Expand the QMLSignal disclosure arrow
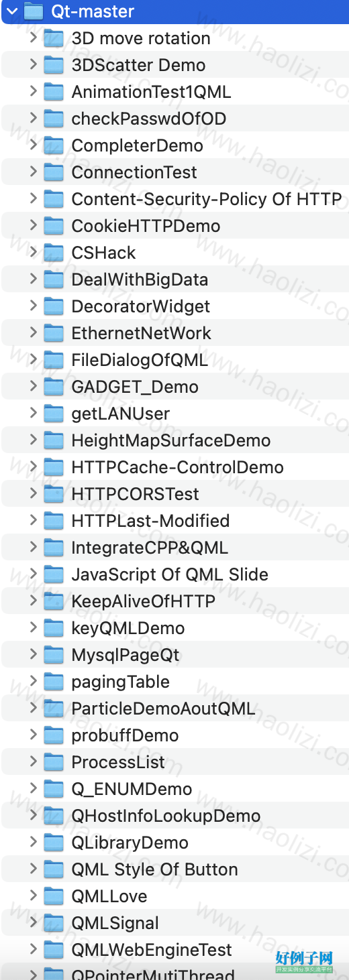Image resolution: width=349 pixels, height=980 pixels. [33, 922]
